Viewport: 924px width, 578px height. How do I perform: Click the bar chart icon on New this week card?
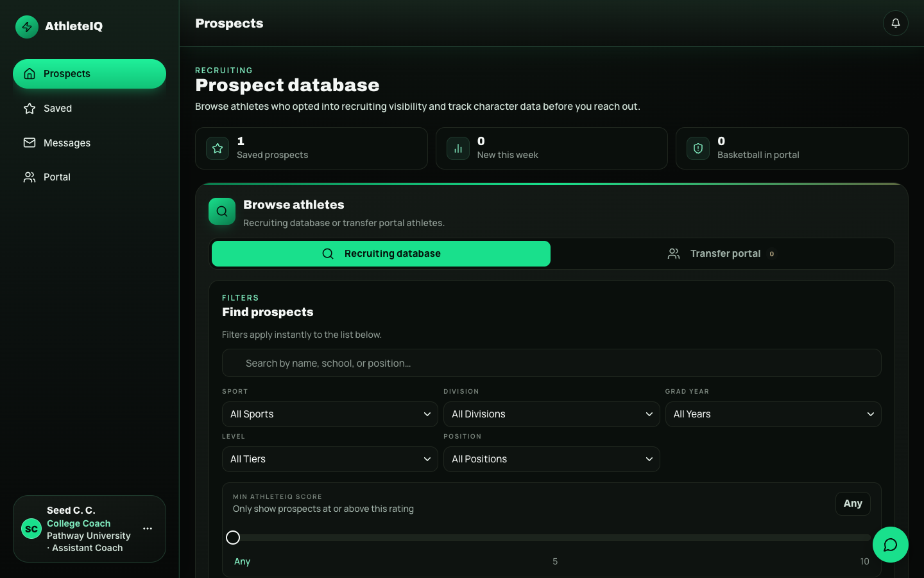458,148
